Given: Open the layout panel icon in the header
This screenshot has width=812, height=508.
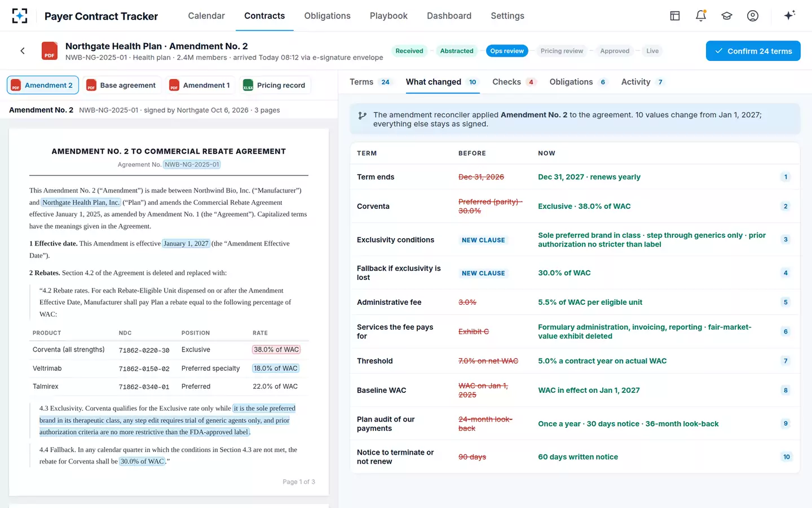Looking at the screenshot, I should [x=675, y=16].
